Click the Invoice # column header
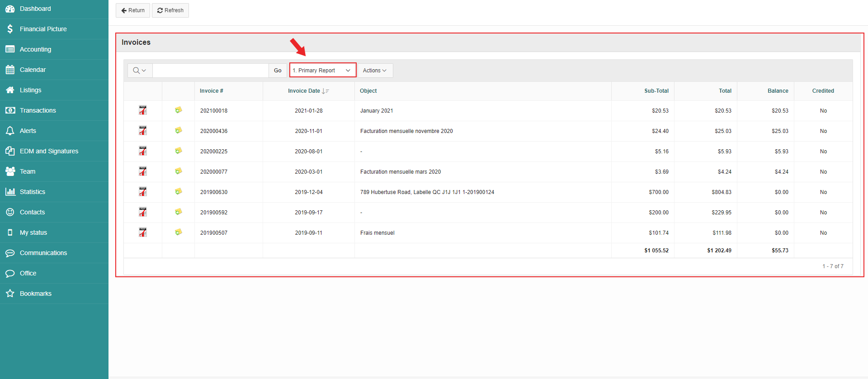 click(212, 91)
